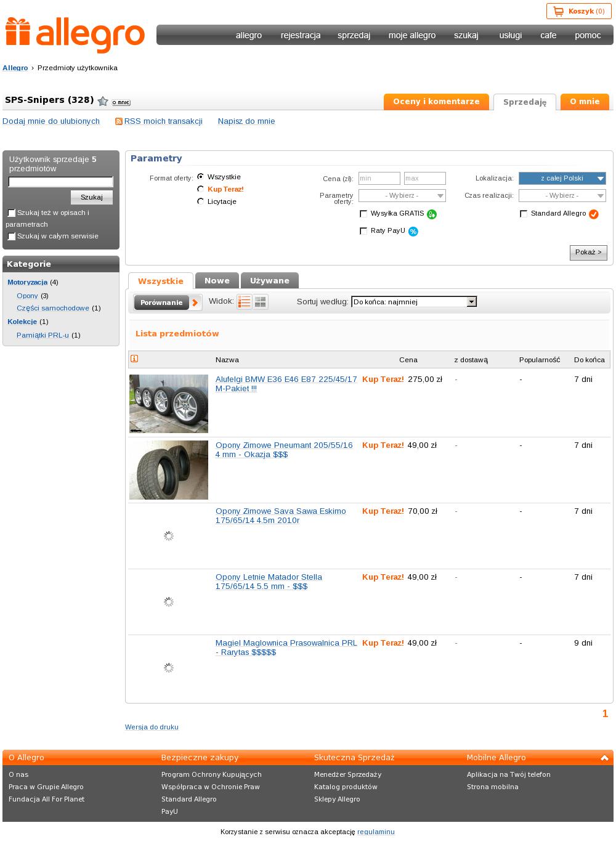Tick the Standard Allegro checkbox
This screenshot has height=844, width=616.
[524, 214]
